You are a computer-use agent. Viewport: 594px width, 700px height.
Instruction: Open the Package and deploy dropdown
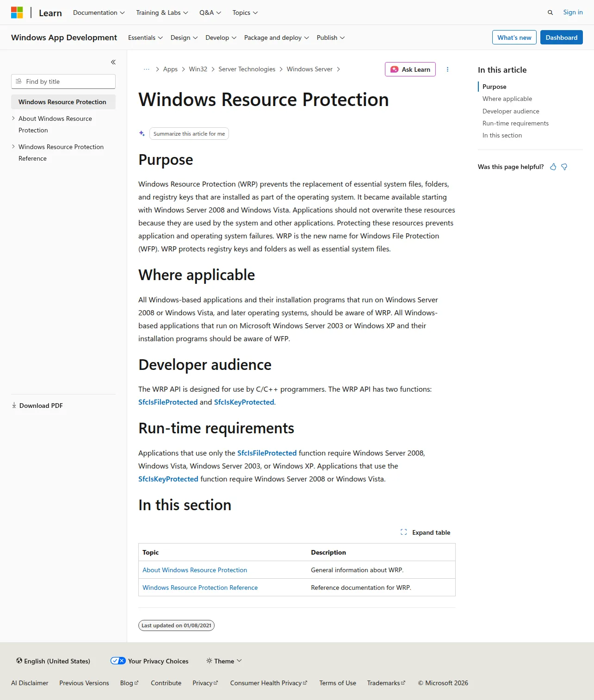(277, 37)
